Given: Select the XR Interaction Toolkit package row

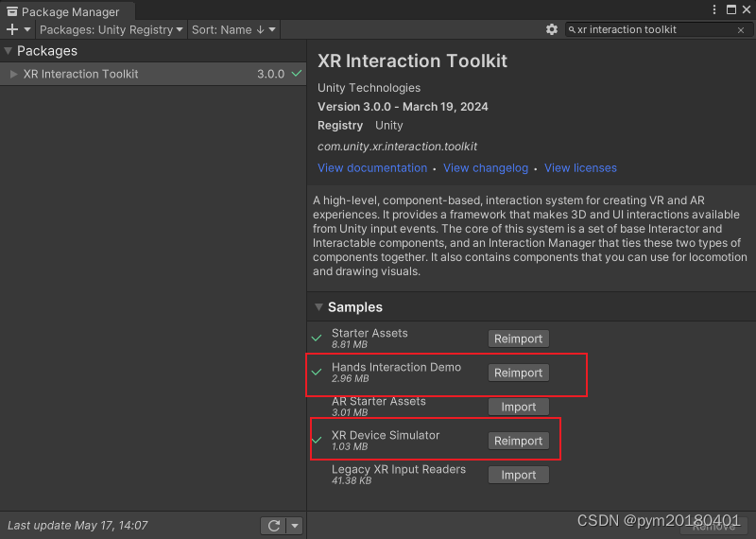Looking at the screenshot, I should point(153,74).
